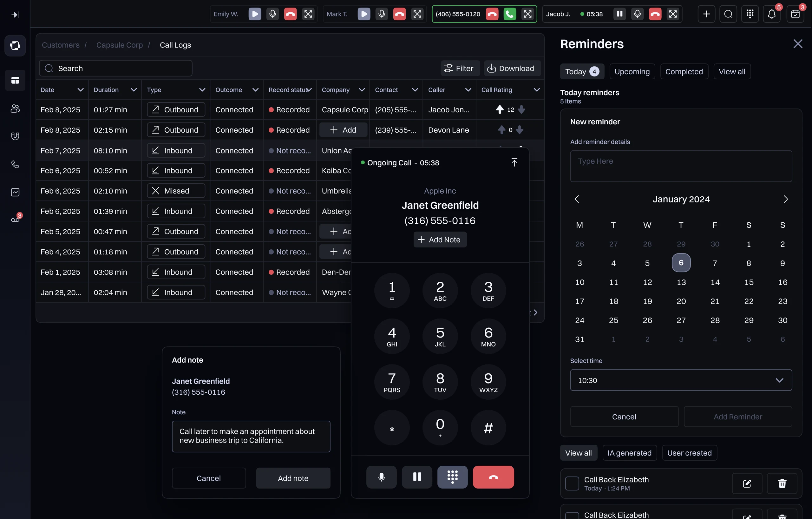Expand the Type column dropdown
The height and width of the screenshot is (519, 812).
pos(202,90)
